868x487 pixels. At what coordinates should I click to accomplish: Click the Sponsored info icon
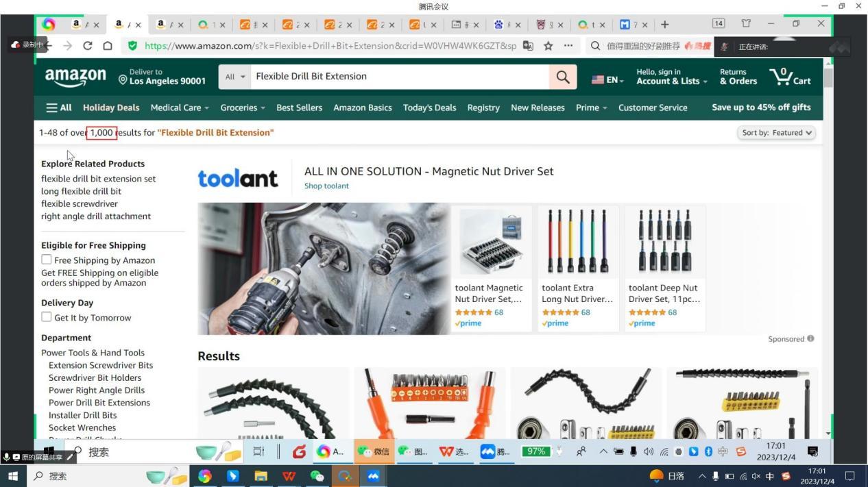click(810, 338)
